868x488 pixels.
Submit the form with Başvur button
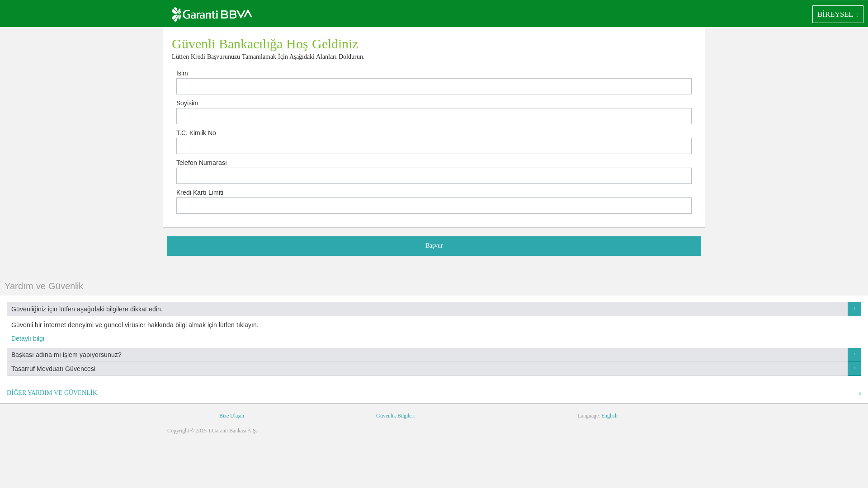pyautogui.click(x=434, y=246)
